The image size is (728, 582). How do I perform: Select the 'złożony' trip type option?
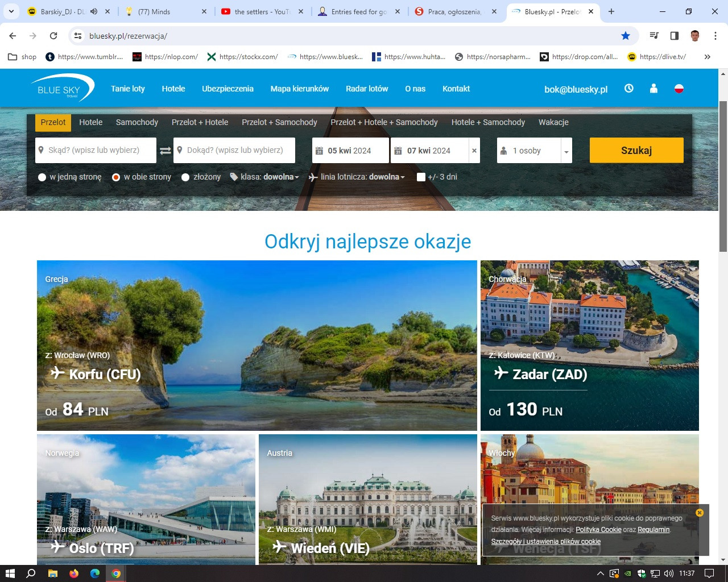pos(185,177)
